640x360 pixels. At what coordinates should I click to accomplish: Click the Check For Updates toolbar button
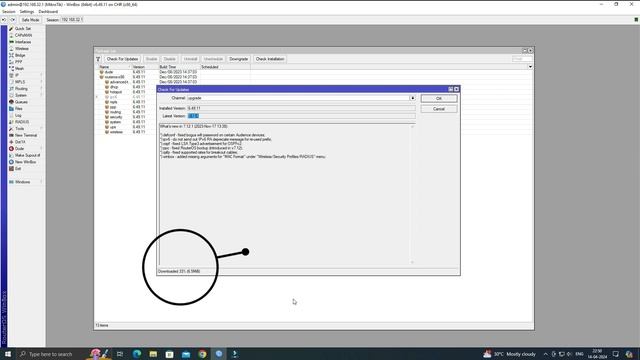tap(122, 59)
